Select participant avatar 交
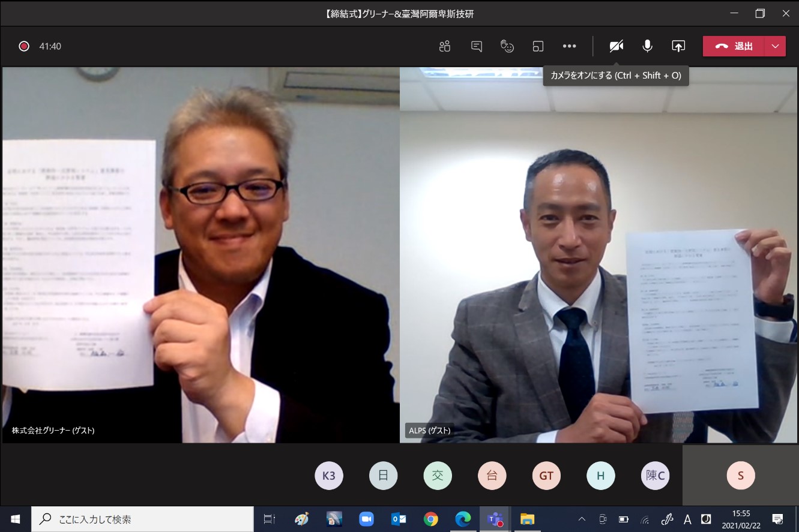799x532 pixels. tap(438, 476)
